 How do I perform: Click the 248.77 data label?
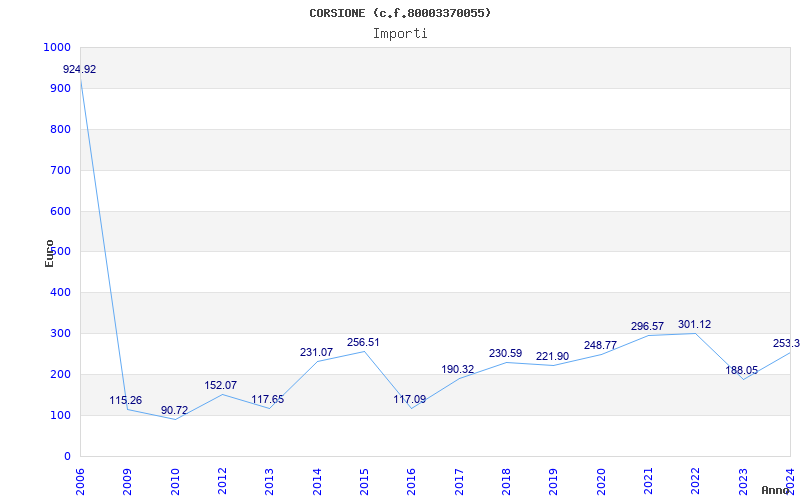point(601,345)
